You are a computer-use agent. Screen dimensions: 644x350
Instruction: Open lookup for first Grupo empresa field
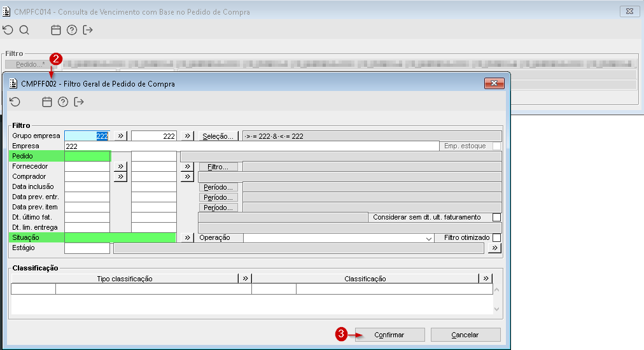pos(120,136)
